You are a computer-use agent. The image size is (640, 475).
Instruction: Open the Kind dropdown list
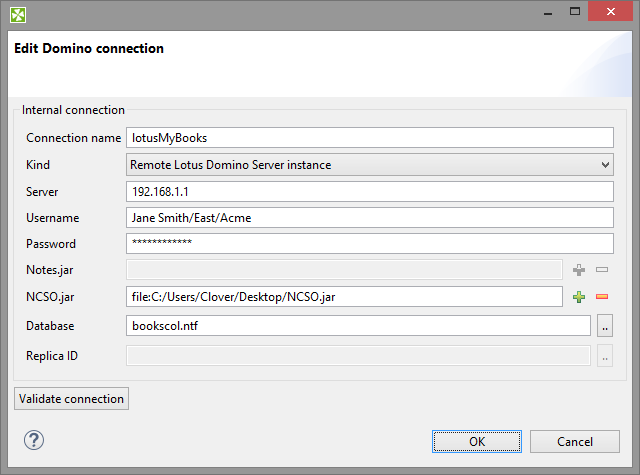369,164
